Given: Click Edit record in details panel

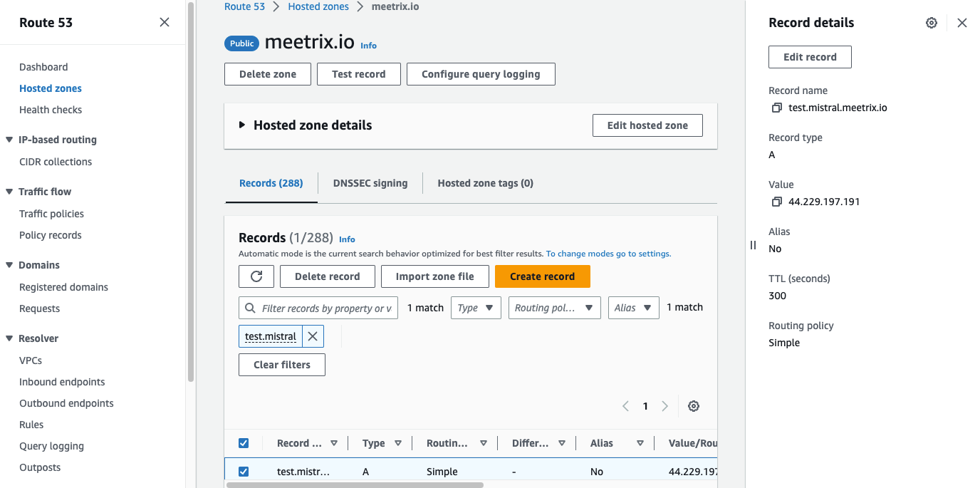Looking at the screenshot, I should tap(810, 57).
